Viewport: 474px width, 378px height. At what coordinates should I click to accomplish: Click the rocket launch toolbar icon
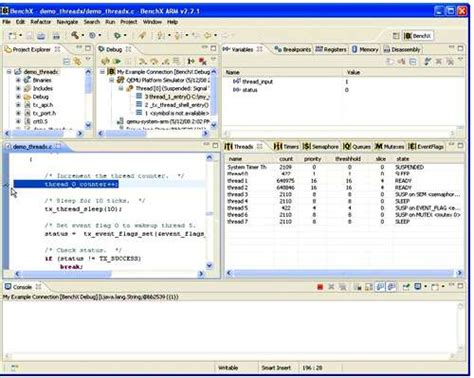pyautogui.click(x=142, y=35)
